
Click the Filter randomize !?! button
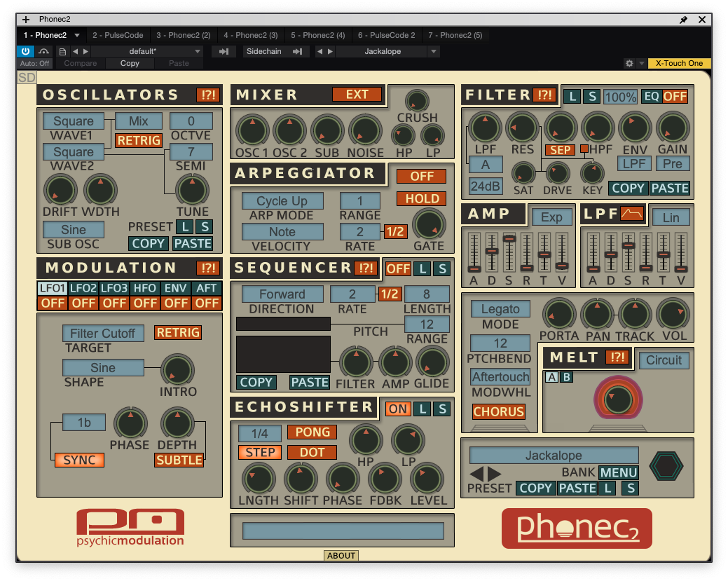[544, 95]
